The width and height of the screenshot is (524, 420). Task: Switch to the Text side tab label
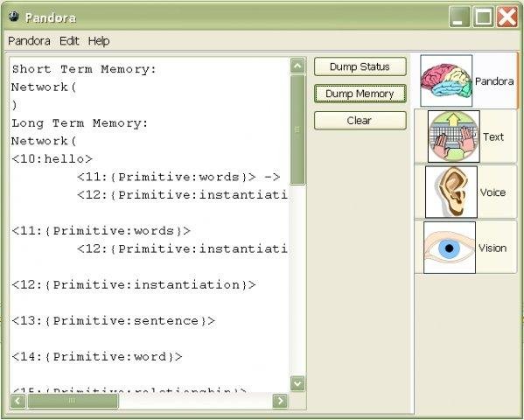(493, 136)
